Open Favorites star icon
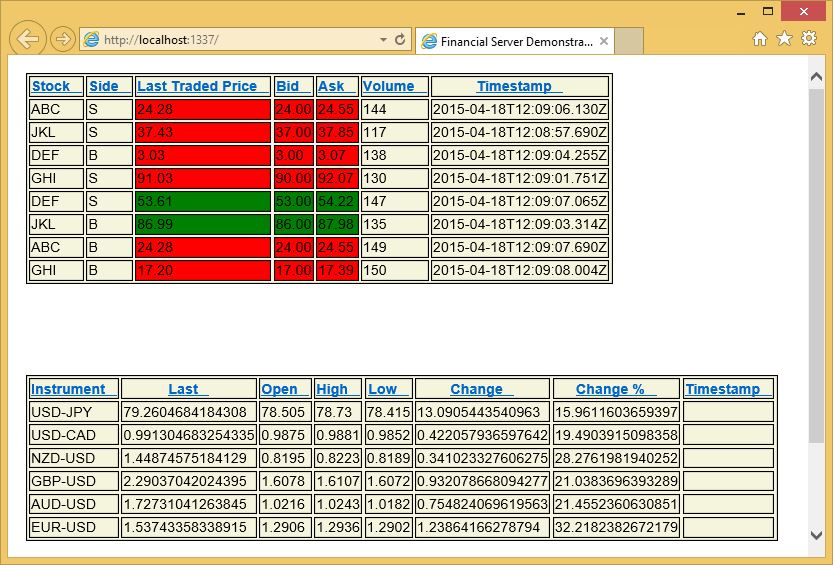Screen dimensions: 833x565 click(785, 38)
